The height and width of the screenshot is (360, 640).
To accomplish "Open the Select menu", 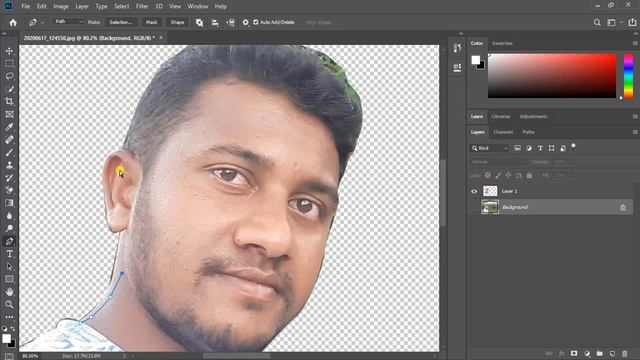I will pyautogui.click(x=121, y=6).
